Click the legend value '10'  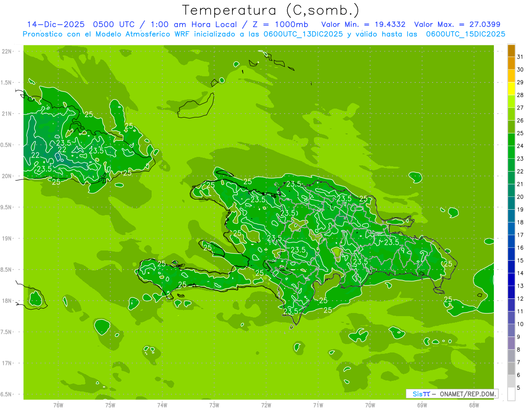click(520, 324)
